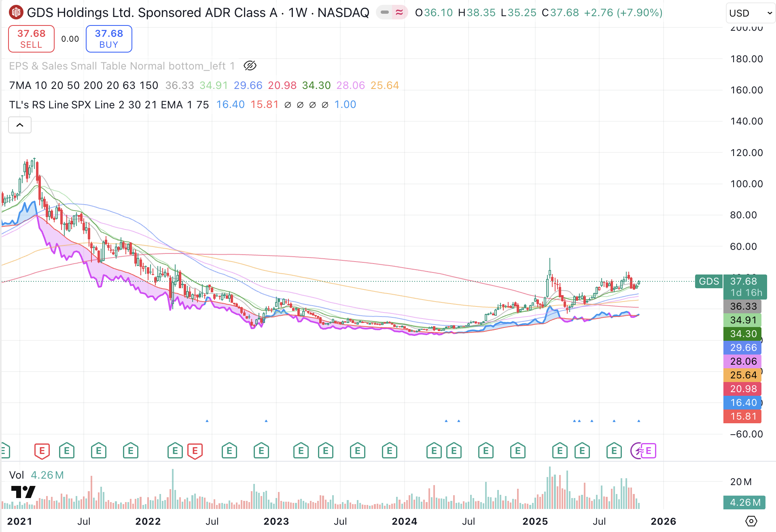Click the GDS Holdings red logo icon

click(16, 13)
